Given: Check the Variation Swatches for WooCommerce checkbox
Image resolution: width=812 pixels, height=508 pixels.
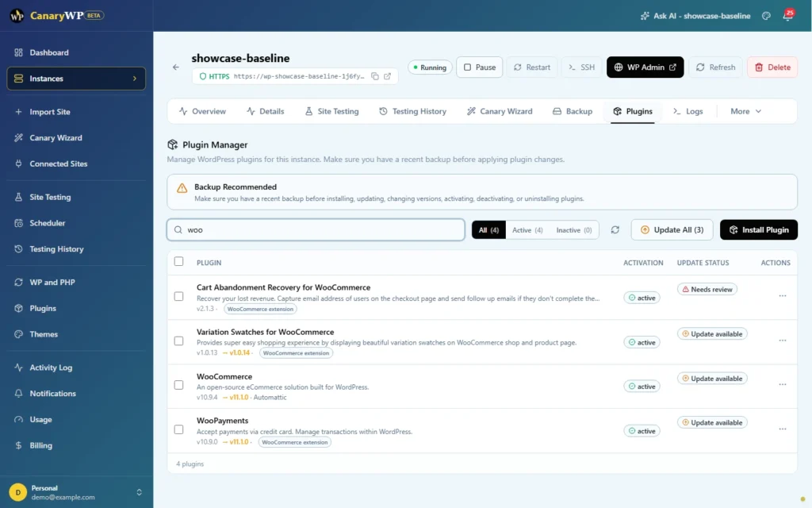Looking at the screenshot, I should point(178,341).
